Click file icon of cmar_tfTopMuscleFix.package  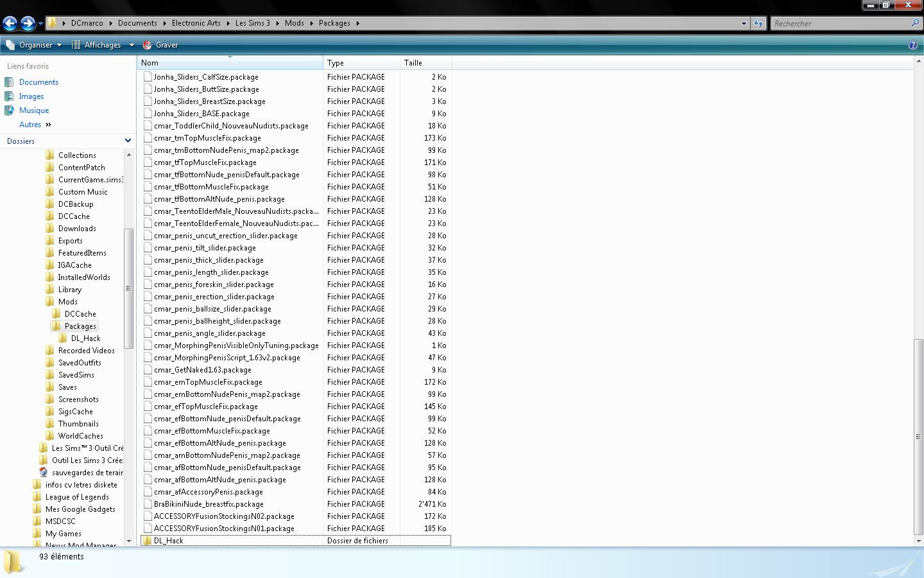tap(148, 162)
